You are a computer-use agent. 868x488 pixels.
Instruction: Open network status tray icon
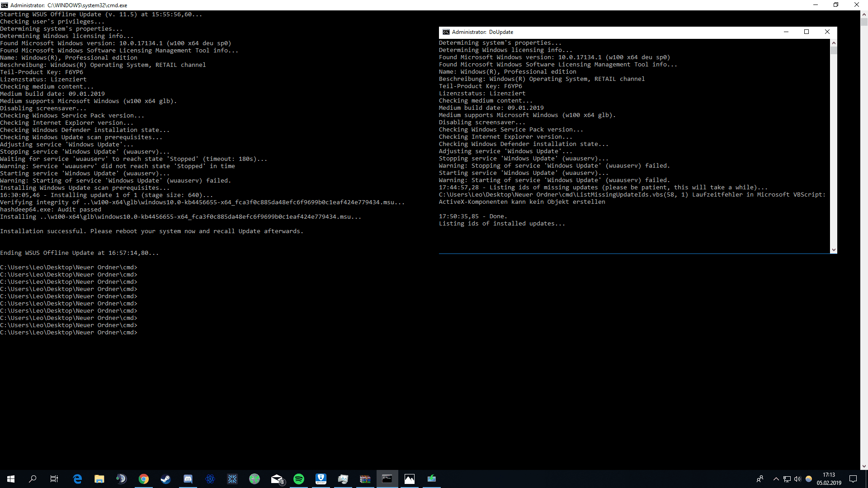click(x=787, y=479)
